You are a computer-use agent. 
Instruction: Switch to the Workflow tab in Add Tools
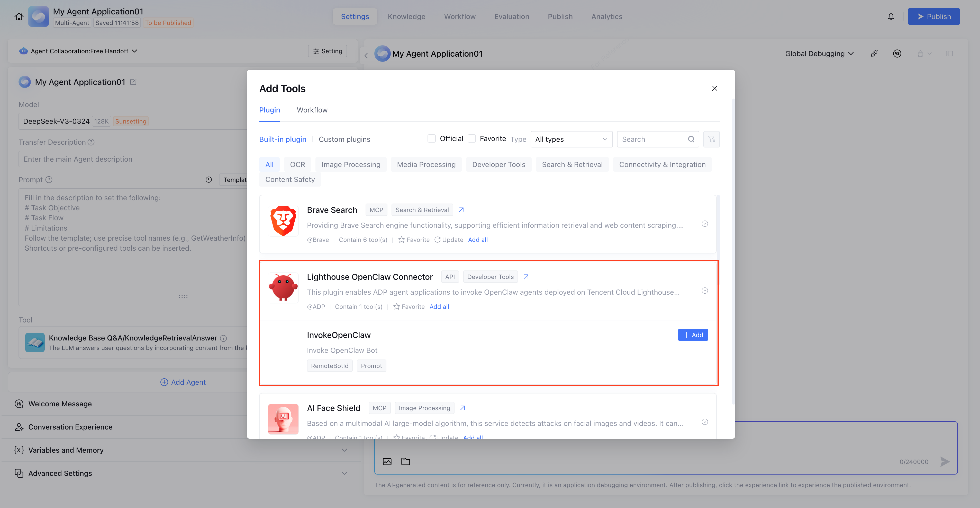point(312,110)
